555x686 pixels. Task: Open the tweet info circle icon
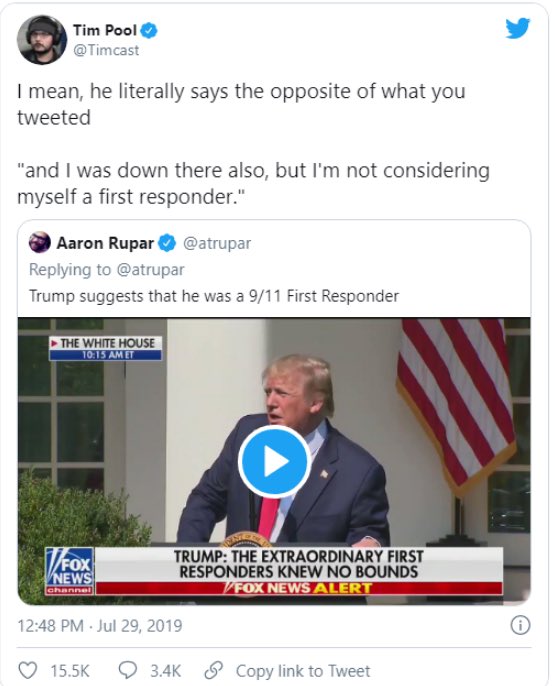pyautogui.click(x=520, y=625)
